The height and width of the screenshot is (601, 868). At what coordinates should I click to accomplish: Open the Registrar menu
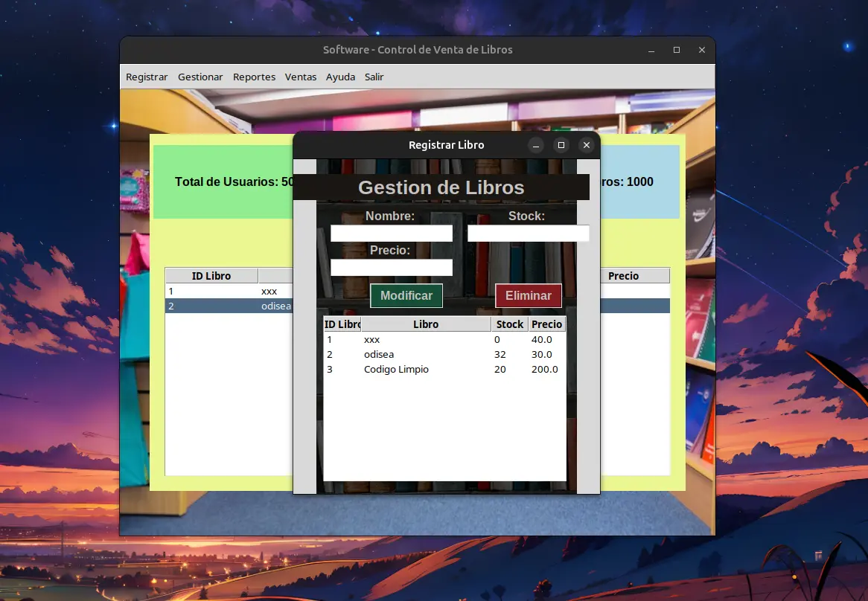click(147, 77)
